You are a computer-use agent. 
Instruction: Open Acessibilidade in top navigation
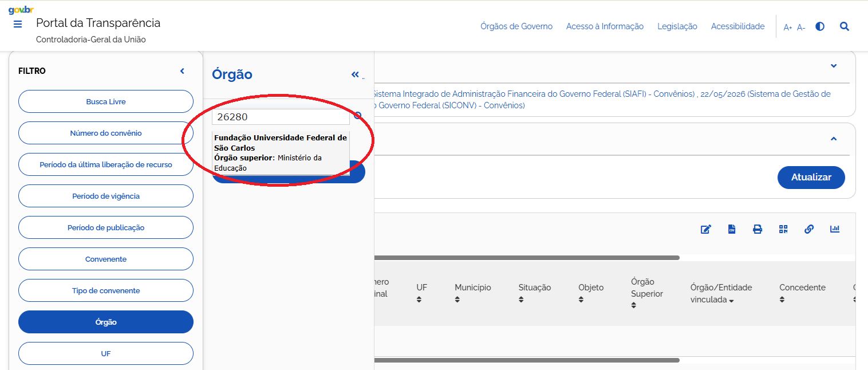point(737,26)
